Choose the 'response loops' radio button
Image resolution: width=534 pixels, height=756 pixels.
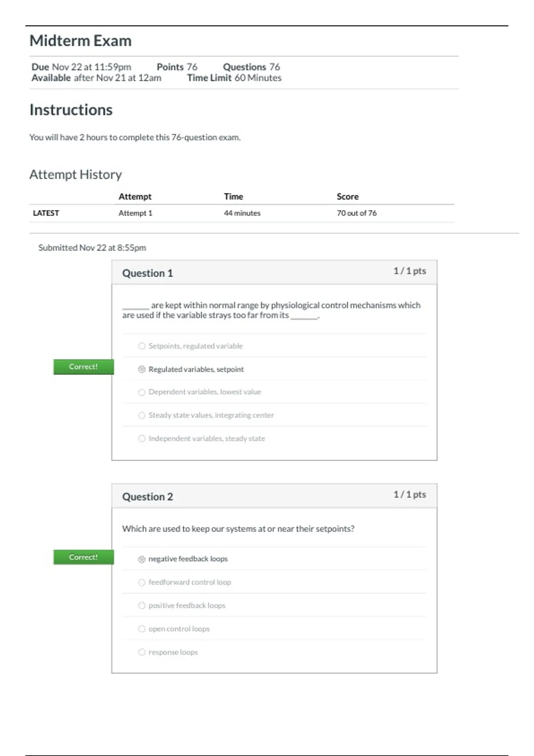tap(142, 652)
